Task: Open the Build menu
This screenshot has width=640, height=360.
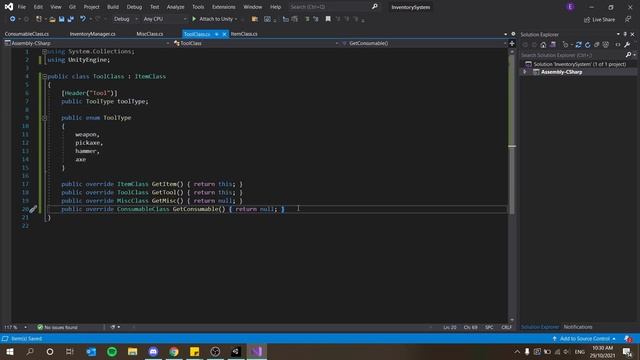Action: pyautogui.click(x=113, y=7)
